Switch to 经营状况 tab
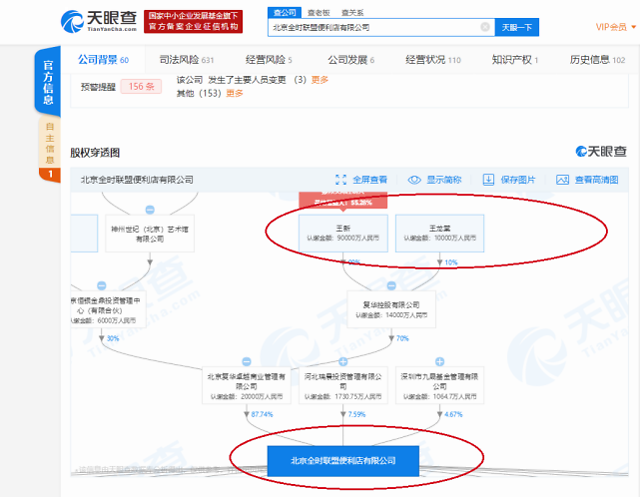This screenshot has height=497, width=640. [433, 60]
